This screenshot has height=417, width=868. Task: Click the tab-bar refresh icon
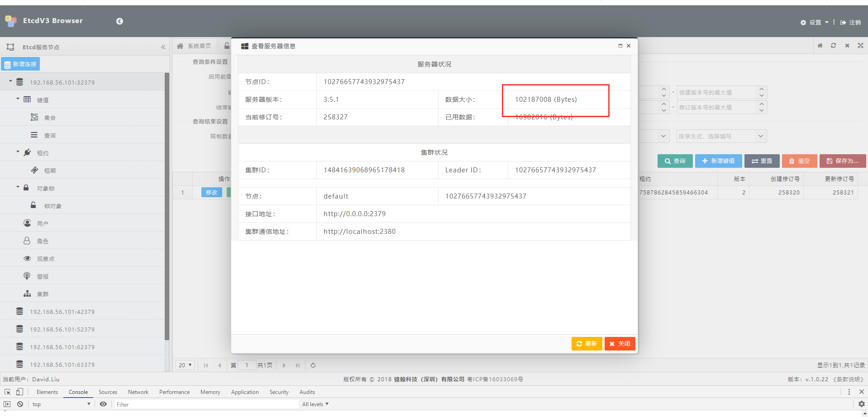tap(833, 46)
